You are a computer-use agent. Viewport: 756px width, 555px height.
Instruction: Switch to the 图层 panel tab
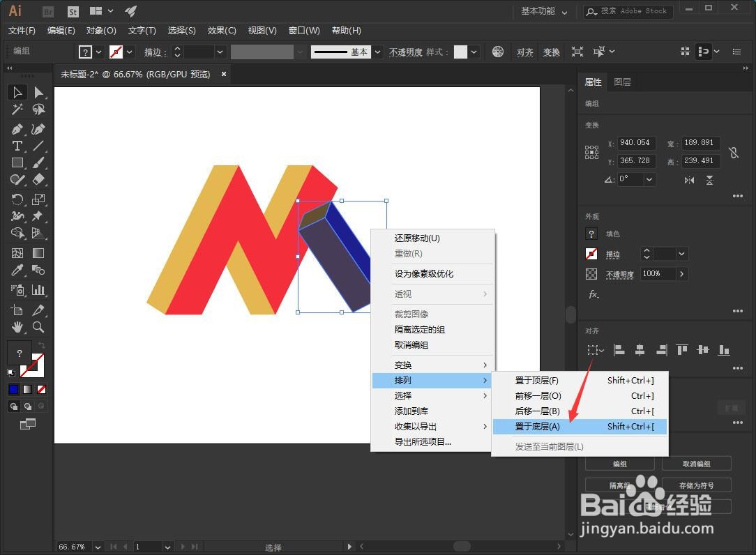622,82
